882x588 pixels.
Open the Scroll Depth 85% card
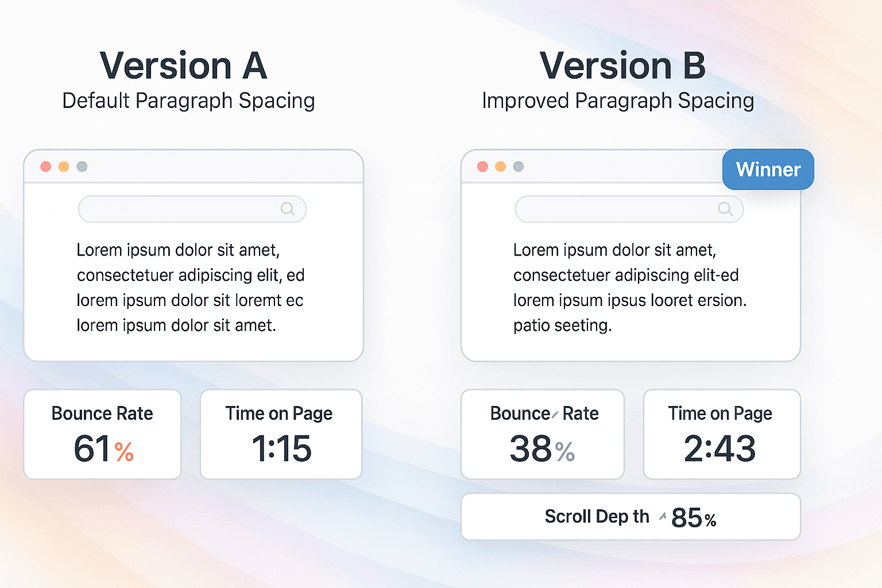(631, 517)
